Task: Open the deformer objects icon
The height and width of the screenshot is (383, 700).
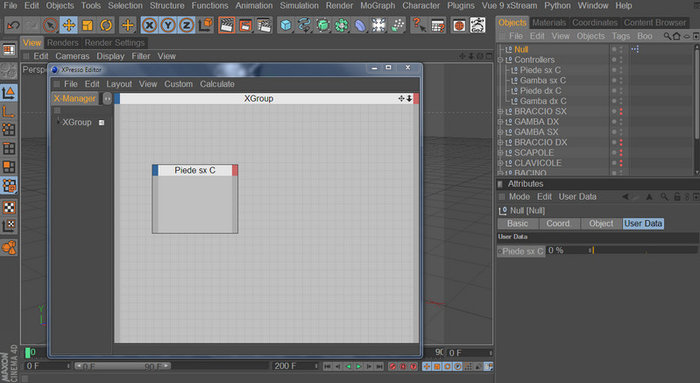Action: click(360, 25)
